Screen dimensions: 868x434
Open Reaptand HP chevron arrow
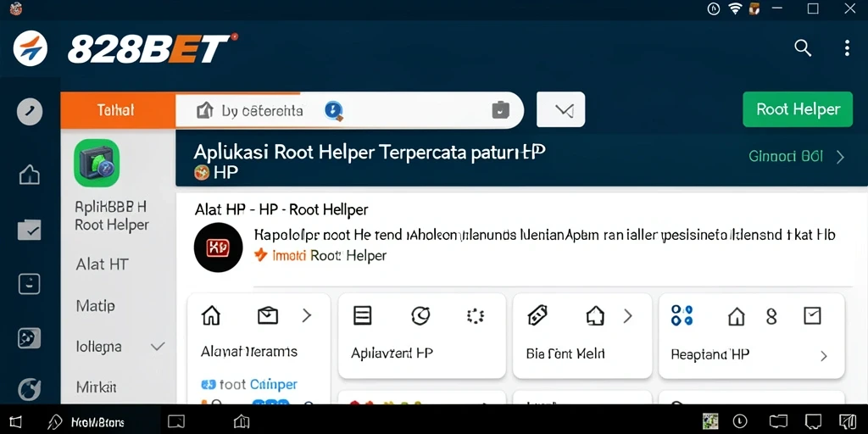click(823, 356)
